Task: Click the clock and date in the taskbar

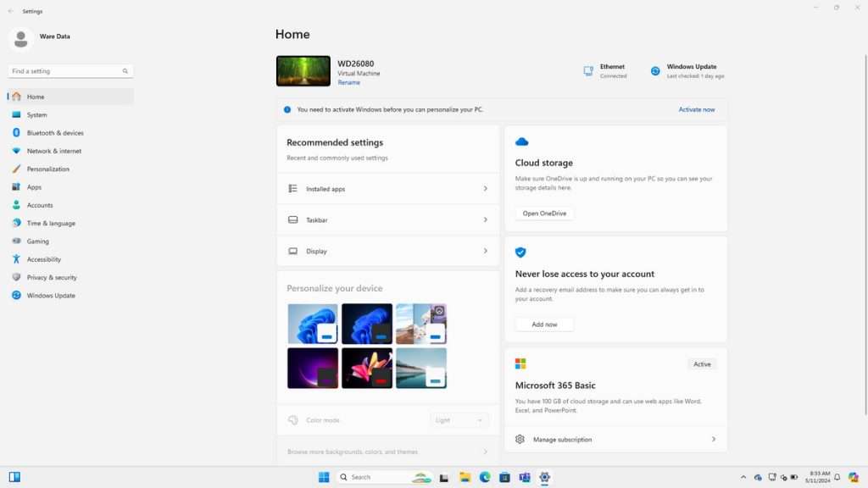Action: [817, 477]
